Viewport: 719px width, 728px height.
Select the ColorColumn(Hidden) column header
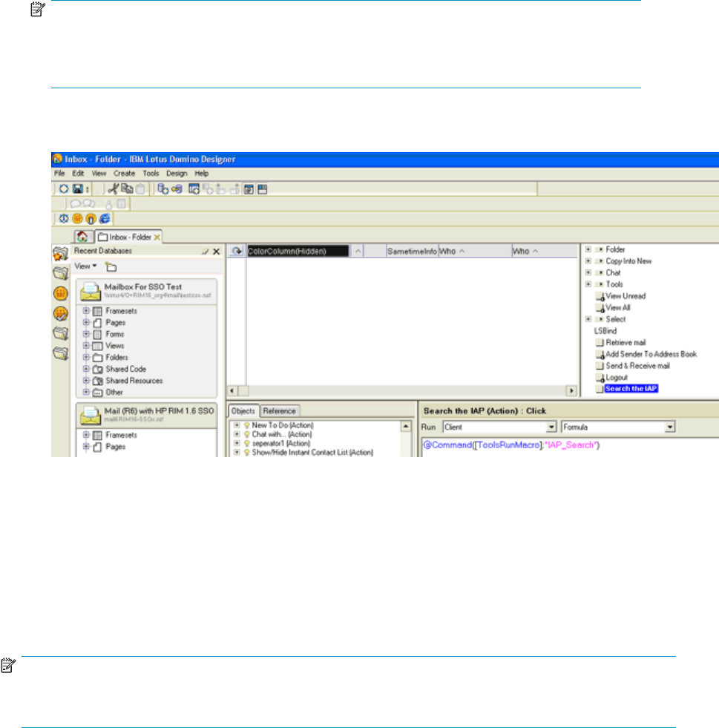298,251
